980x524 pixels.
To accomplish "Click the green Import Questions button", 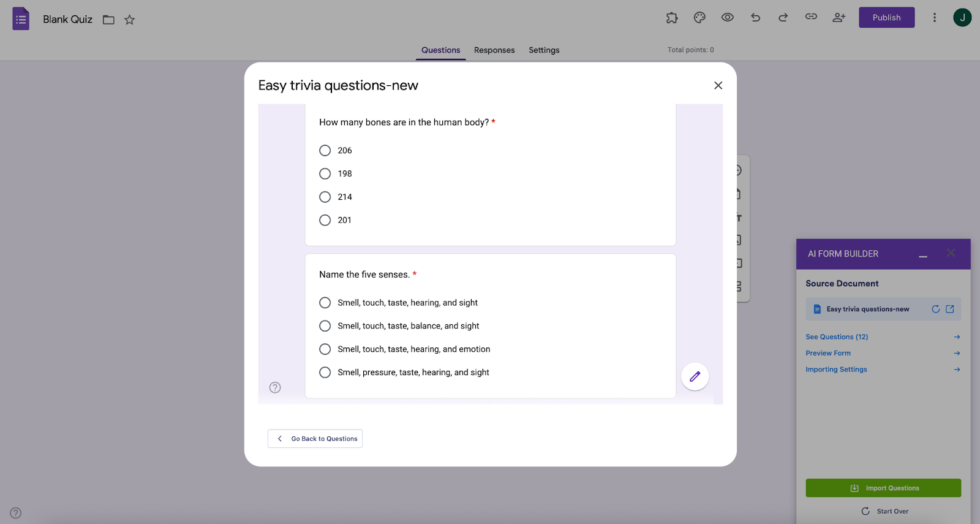I will [883, 488].
